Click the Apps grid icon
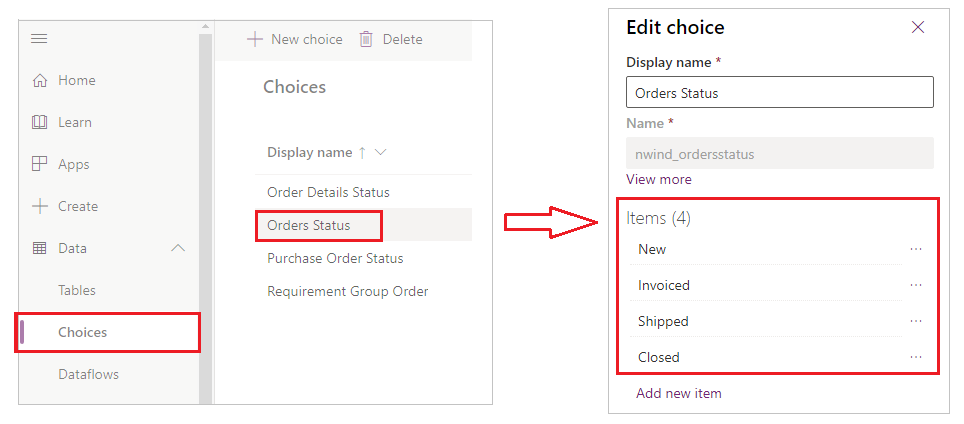The image size is (964, 424). (40, 165)
